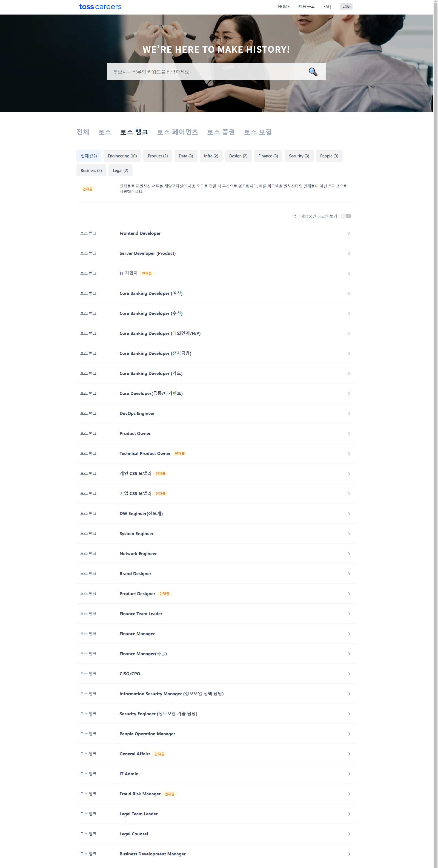Switch to the 토스 증권 tab
Viewport: 438px width, 868px height.
coord(221,132)
